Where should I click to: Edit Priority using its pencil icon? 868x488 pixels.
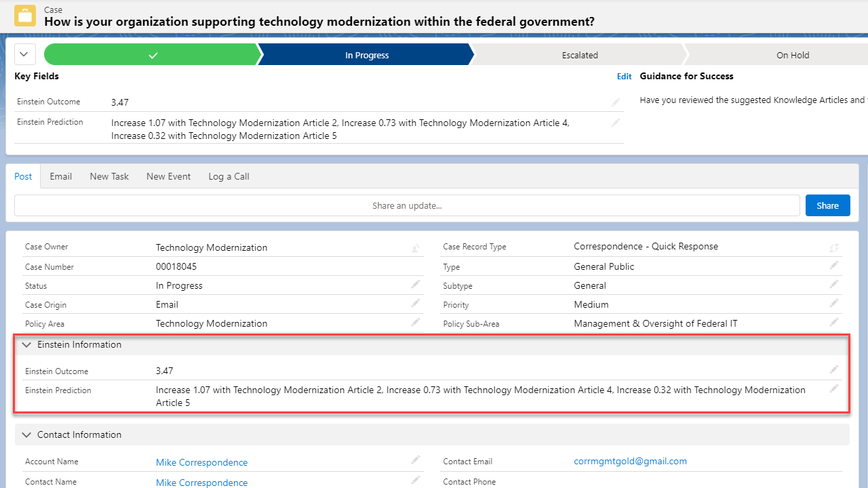click(x=834, y=303)
